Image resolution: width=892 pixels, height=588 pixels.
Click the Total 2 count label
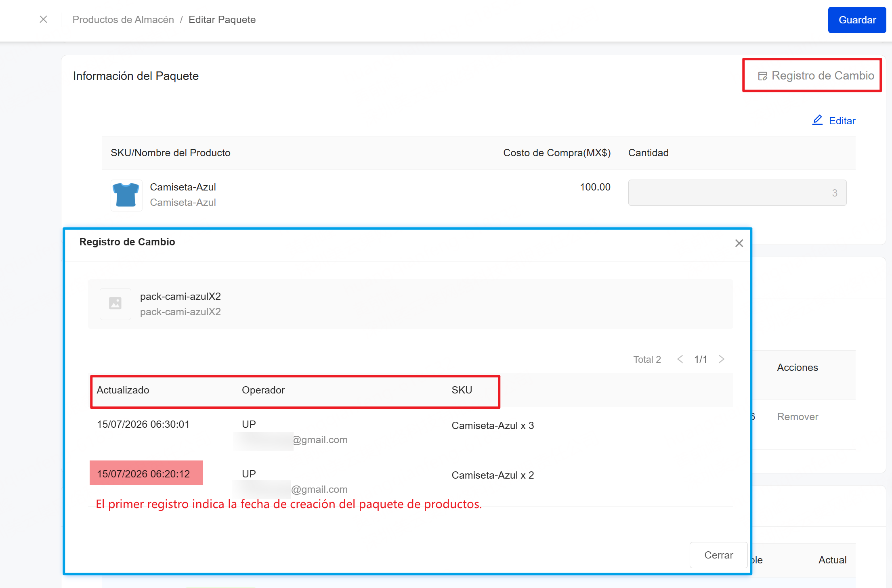(x=647, y=359)
